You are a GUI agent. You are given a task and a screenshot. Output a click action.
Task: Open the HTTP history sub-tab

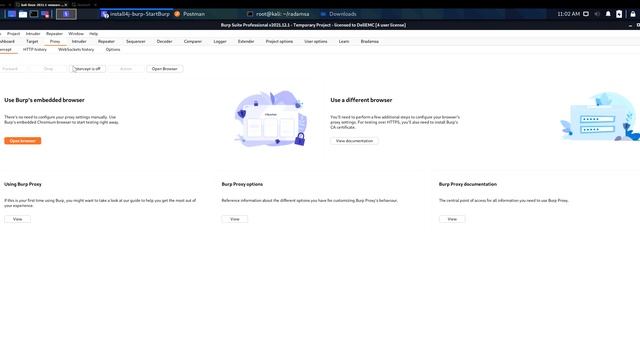[35, 49]
